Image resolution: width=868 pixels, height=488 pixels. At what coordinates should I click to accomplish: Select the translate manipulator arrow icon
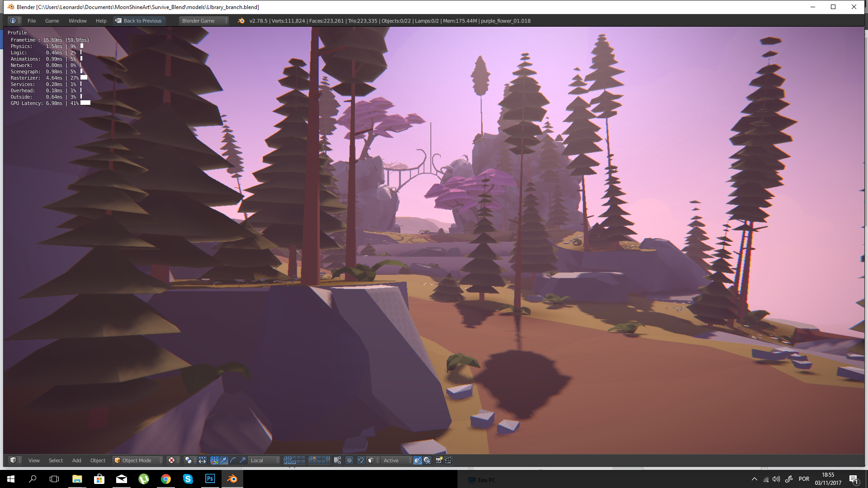point(224,460)
